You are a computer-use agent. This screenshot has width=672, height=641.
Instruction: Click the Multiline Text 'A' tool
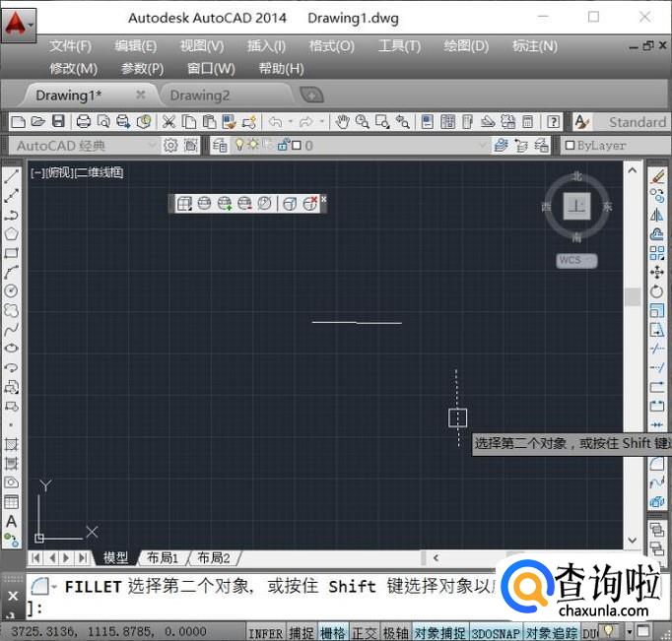coord(12,521)
